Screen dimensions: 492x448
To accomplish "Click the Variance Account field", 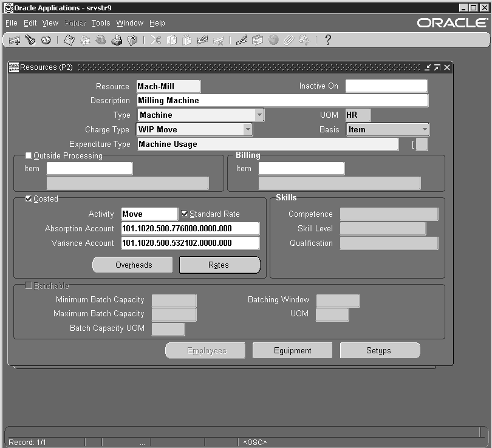I will [x=190, y=243].
